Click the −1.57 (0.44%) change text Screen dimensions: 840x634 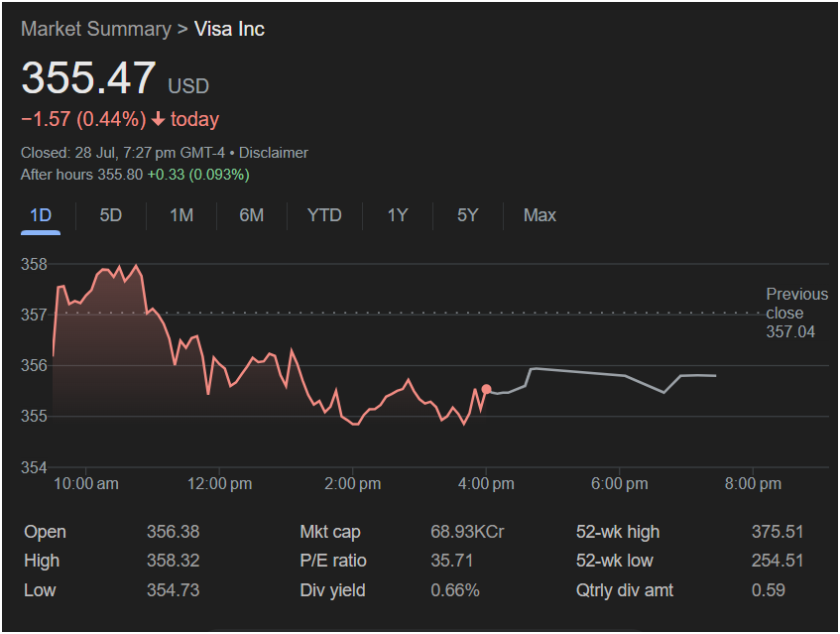coord(83,119)
